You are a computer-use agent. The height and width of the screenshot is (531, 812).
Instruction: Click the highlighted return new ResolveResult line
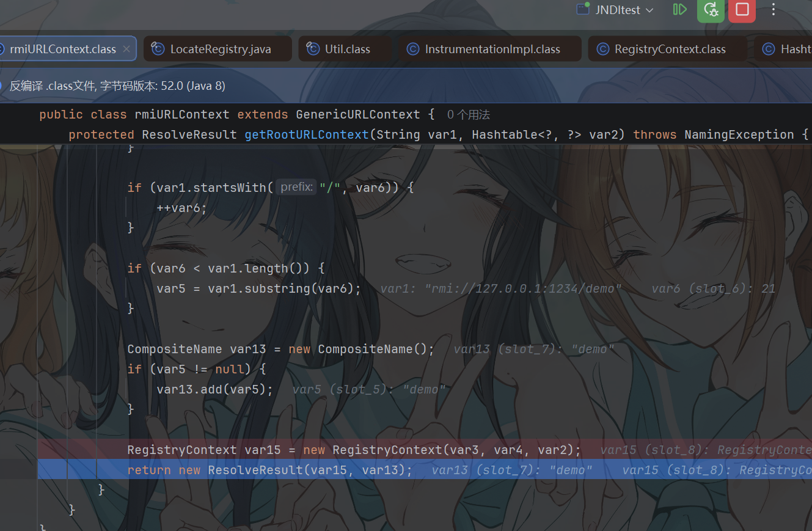coord(425,470)
